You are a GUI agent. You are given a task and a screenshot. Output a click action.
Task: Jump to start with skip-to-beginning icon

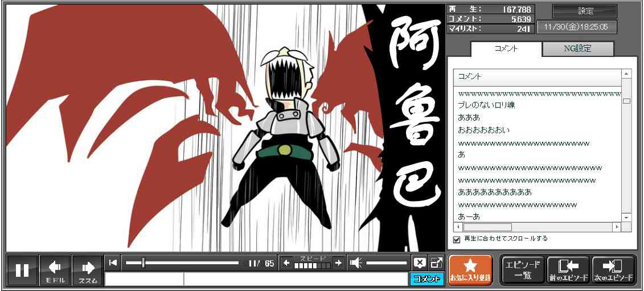(x=113, y=263)
